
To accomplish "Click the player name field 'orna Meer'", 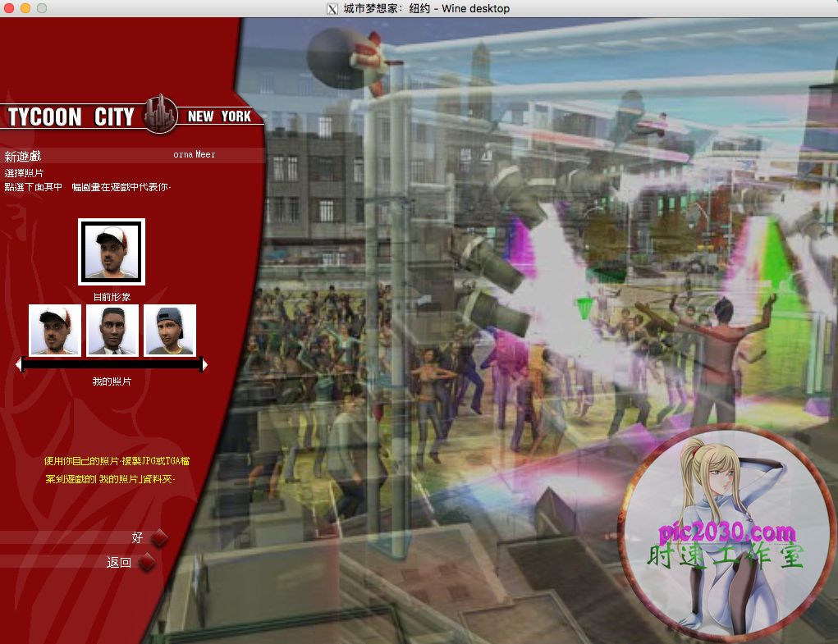I will click(x=194, y=154).
